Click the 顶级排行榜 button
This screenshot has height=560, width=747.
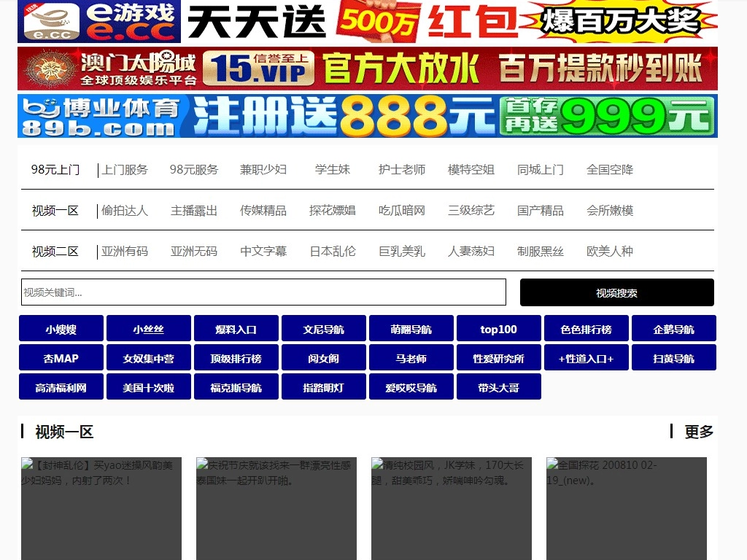[x=236, y=358]
